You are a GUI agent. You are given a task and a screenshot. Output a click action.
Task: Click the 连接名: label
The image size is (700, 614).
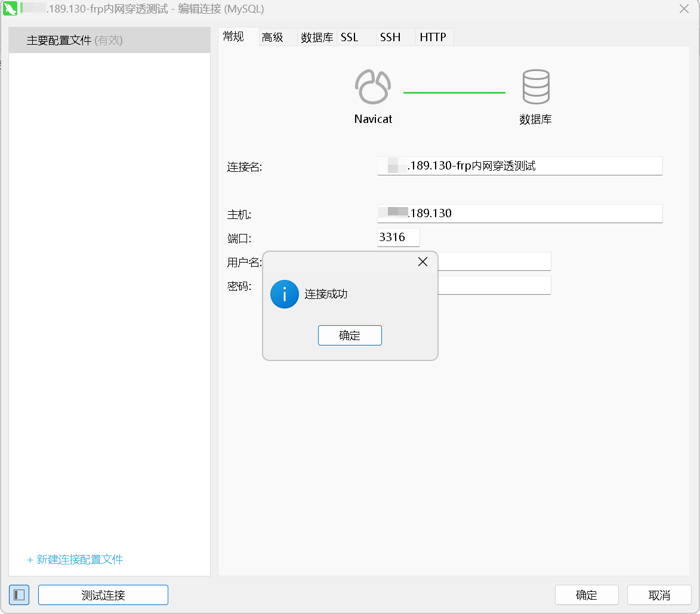coord(245,167)
